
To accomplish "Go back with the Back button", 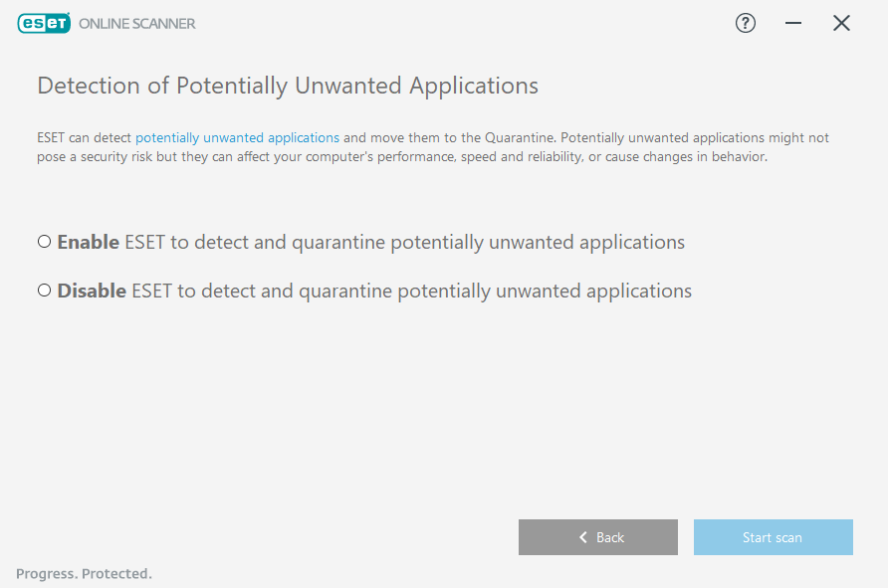I will (x=598, y=537).
